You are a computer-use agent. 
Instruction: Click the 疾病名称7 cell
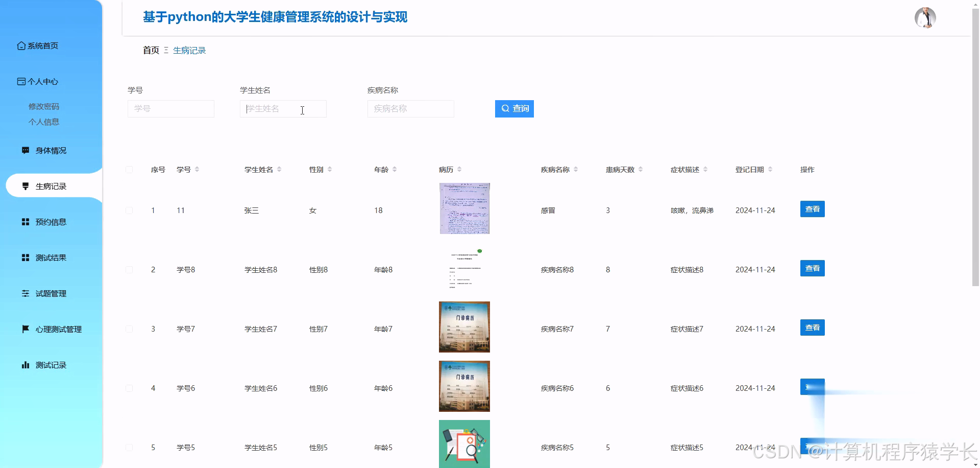coord(557,329)
